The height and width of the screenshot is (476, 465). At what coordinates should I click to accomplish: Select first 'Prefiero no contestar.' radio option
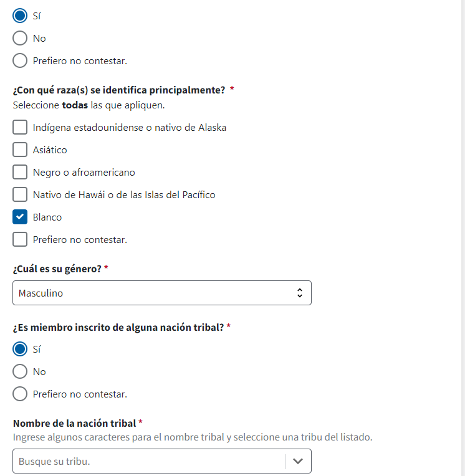(20, 60)
